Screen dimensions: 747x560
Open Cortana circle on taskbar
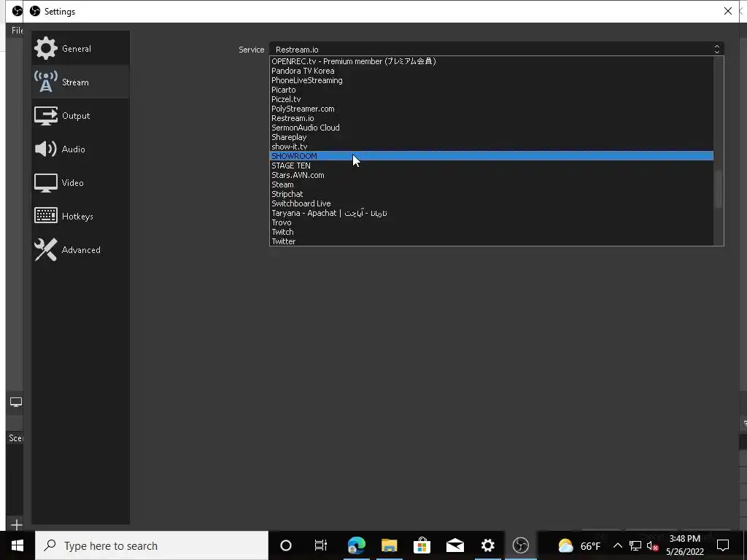[286, 545]
